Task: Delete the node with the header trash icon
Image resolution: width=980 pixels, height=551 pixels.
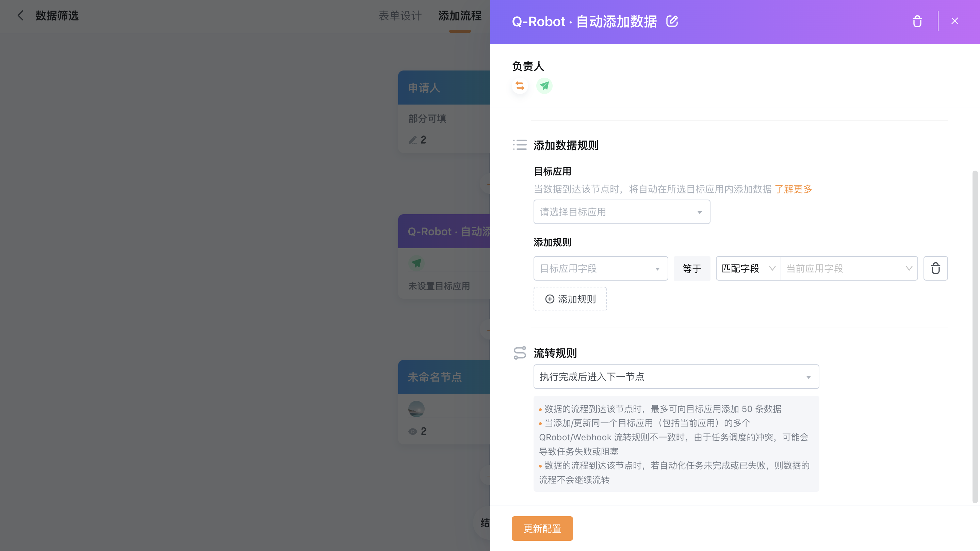Action: [x=917, y=21]
